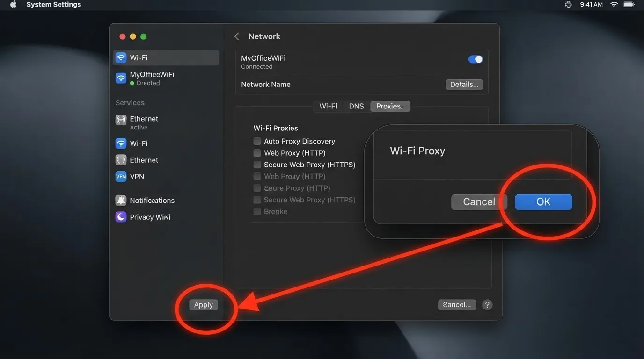The height and width of the screenshot is (359, 644).
Task: Tick the dimmed Seure Proxy (HTTP) checkbox
Action: point(257,188)
